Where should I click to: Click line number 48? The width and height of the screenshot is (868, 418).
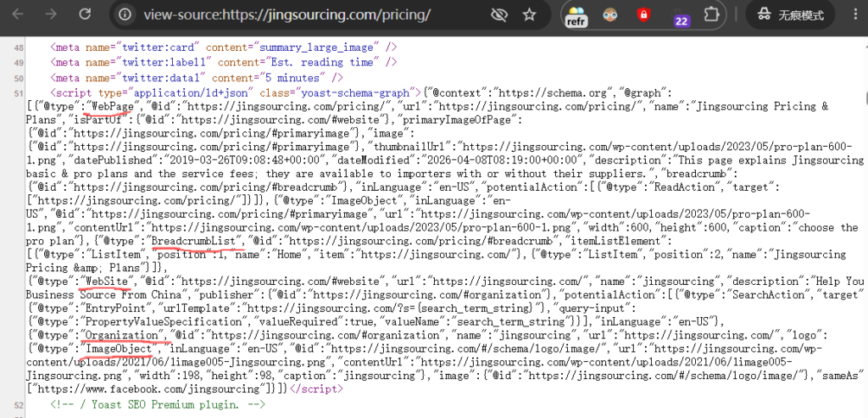tap(19, 48)
